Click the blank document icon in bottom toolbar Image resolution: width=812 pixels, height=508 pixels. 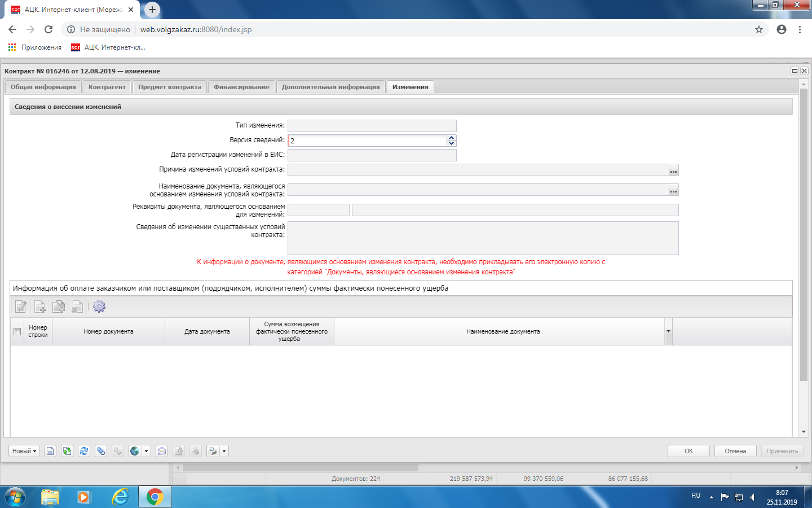(x=50, y=451)
